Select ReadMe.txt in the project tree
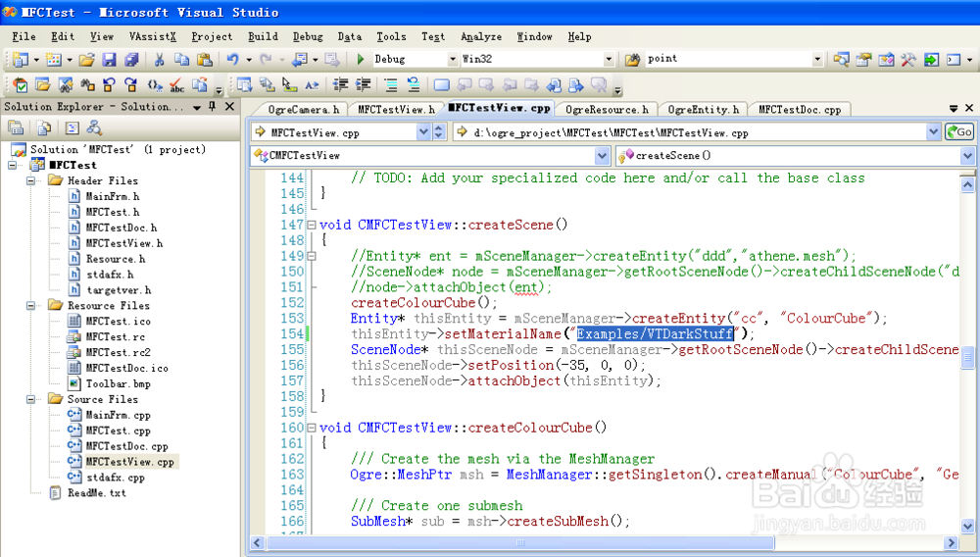The width and height of the screenshot is (980, 557). pyautogui.click(x=97, y=493)
